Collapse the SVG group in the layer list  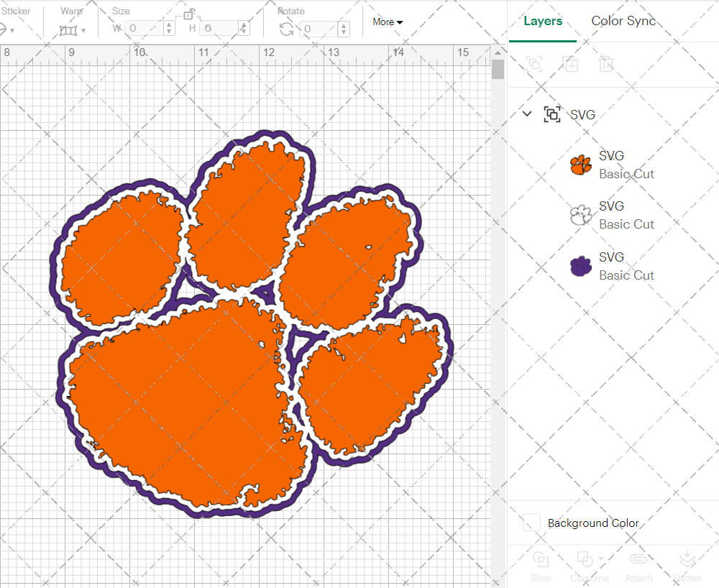(x=527, y=114)
